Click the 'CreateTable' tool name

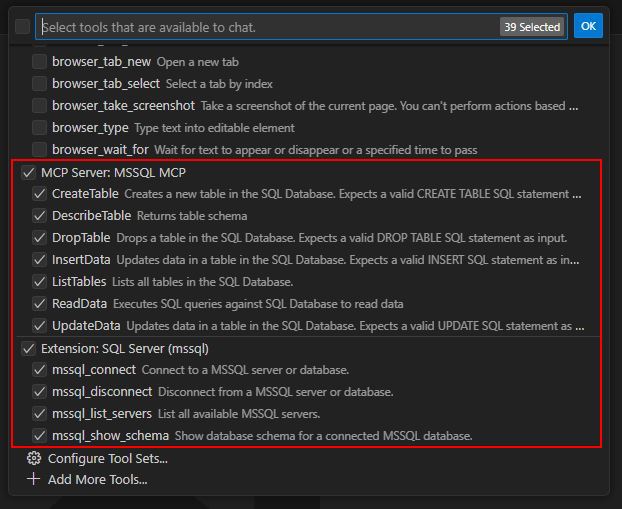click(85, 194)
